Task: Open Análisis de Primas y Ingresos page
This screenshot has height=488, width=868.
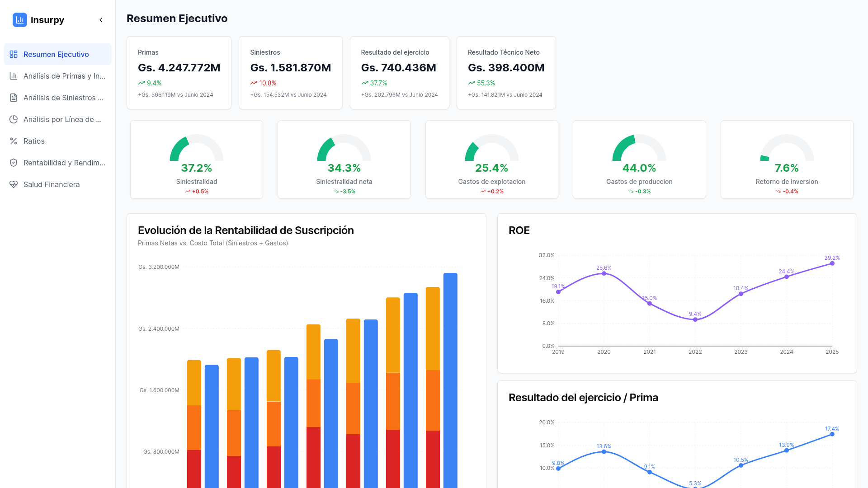Action: (57, 76)
